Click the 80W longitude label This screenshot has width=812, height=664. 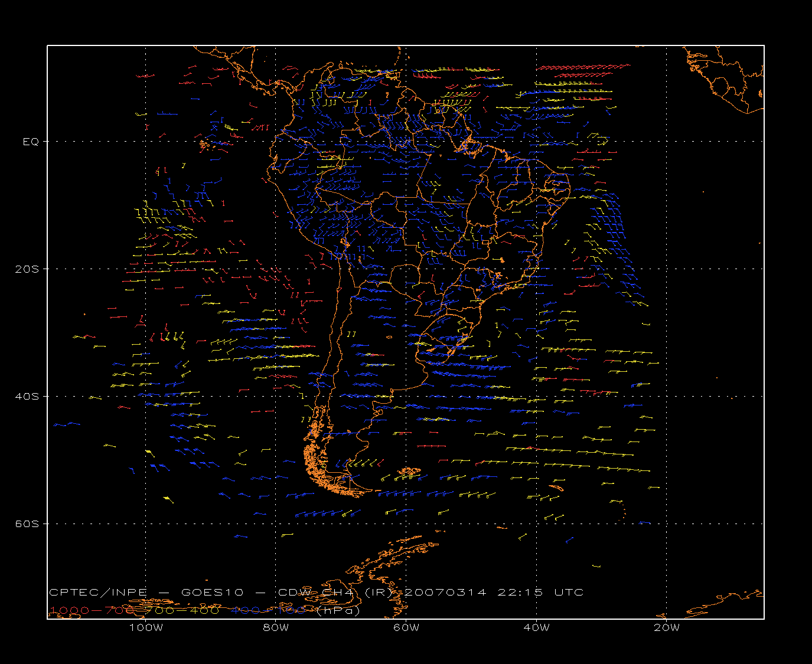(x=276, y=627)
